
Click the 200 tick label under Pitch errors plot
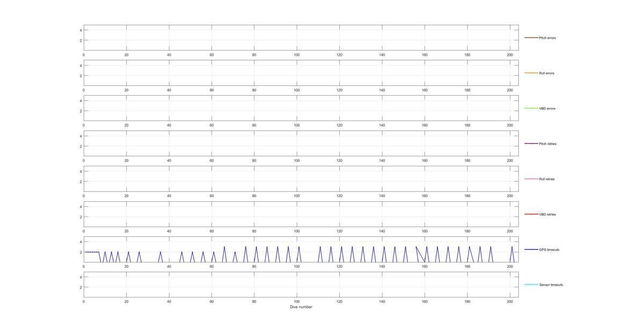[510, 55]
